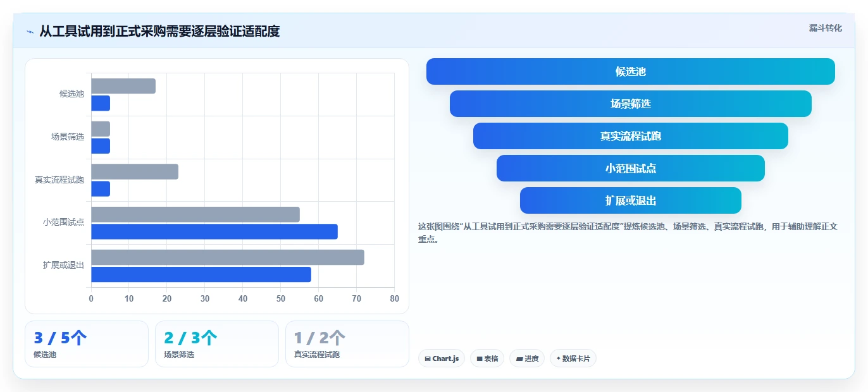Click the Chart.js chip
Viewport: 868px width, 392px height.
[442, 358]
